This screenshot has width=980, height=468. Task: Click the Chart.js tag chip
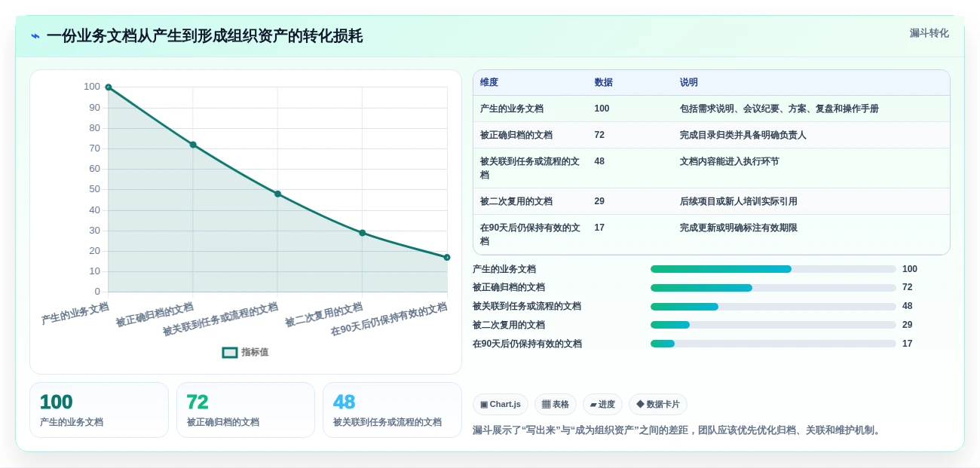(501, 404)
